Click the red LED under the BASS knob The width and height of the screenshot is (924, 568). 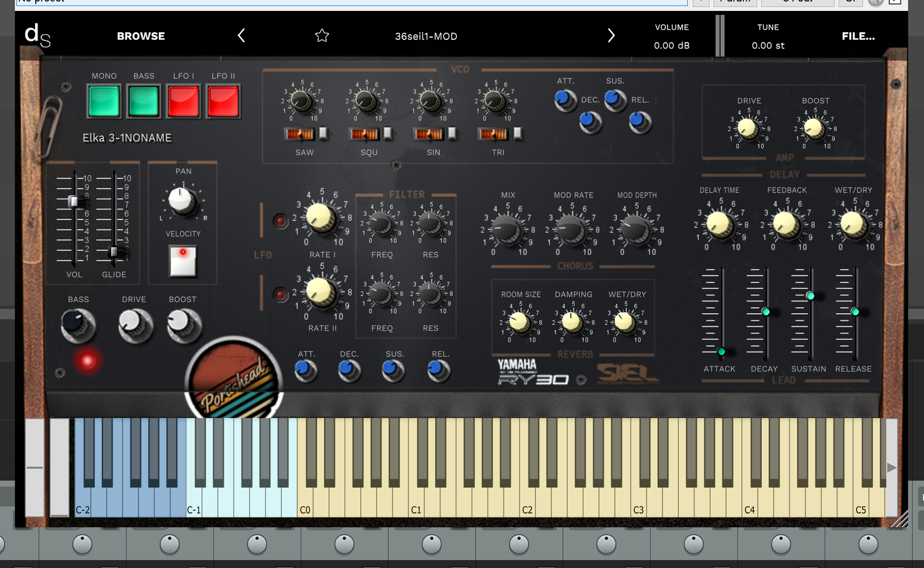tap(87, 361)
